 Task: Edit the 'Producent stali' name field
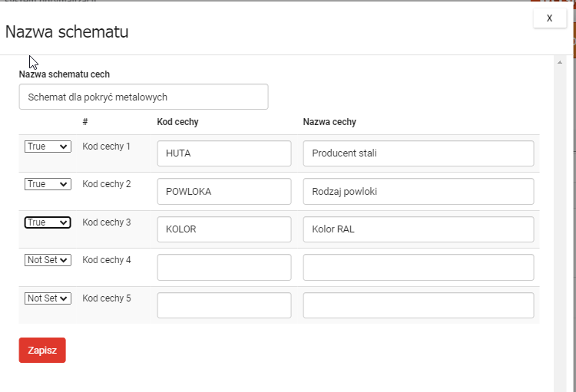pos(418,153)
